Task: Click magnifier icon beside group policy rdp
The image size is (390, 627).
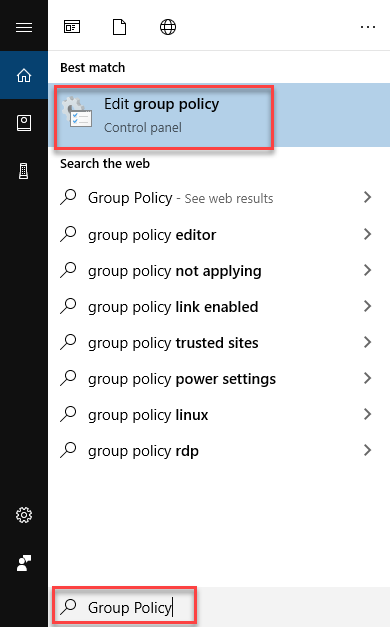Action: tap(68, 450)
